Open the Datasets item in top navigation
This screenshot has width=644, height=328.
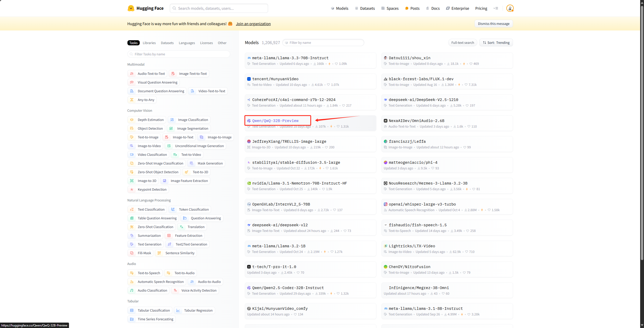tap(365, 8)
